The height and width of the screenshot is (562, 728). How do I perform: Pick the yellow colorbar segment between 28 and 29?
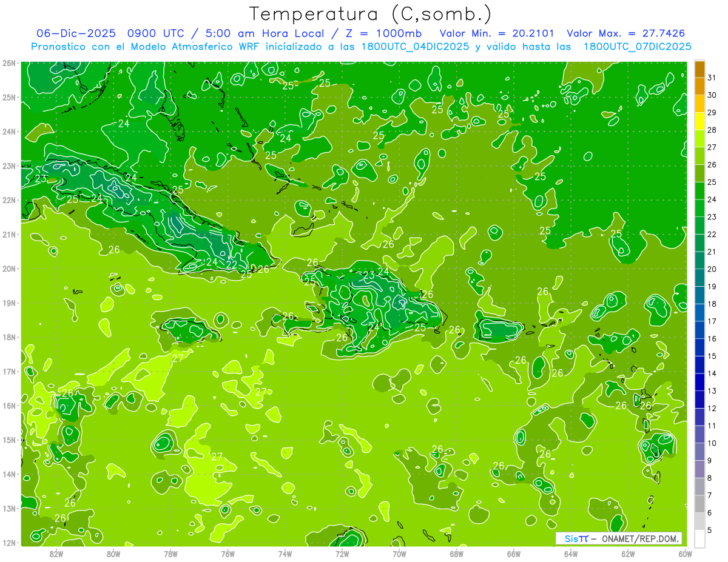click(x=699, y=121)
